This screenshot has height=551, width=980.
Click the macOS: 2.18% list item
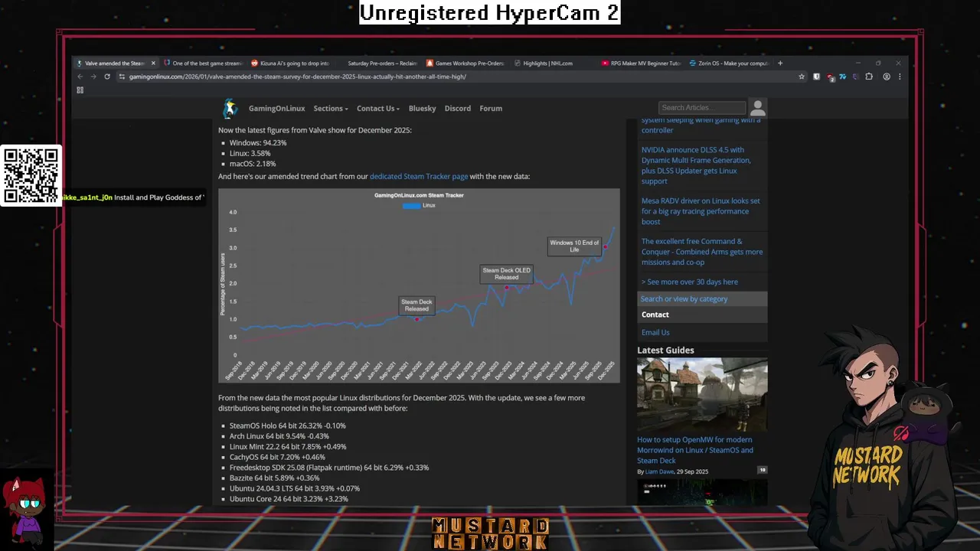click(x=253, y=164)
